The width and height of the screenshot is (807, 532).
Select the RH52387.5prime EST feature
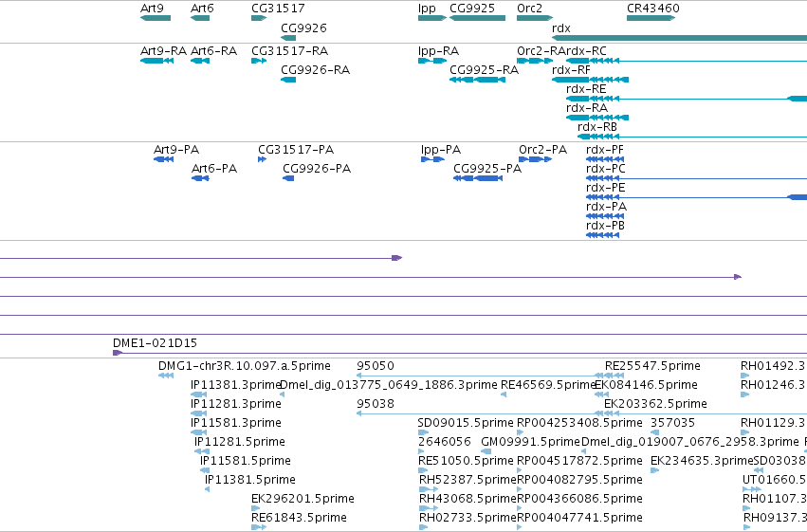point(429,489)
